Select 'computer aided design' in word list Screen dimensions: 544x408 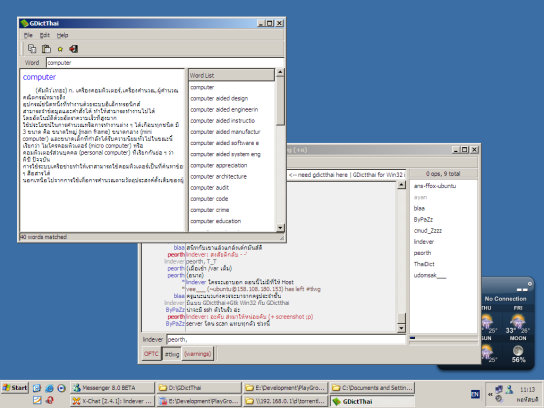[x=219, y=99]
